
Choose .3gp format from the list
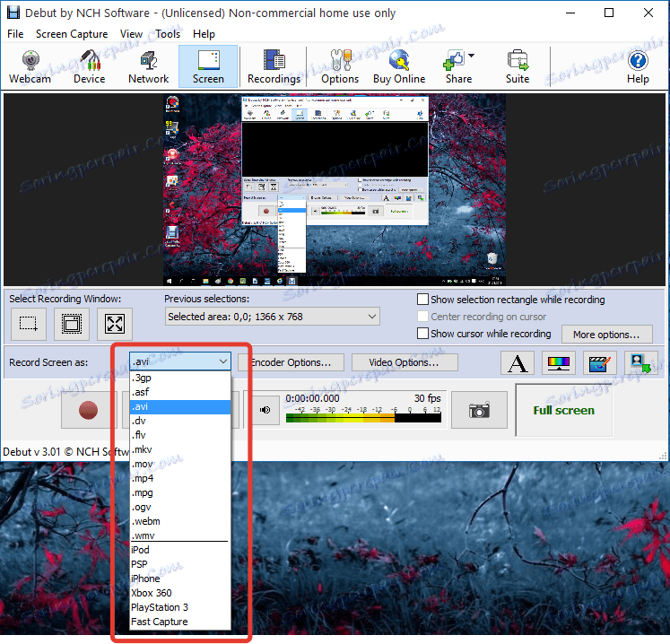click(x=180, y=378)
